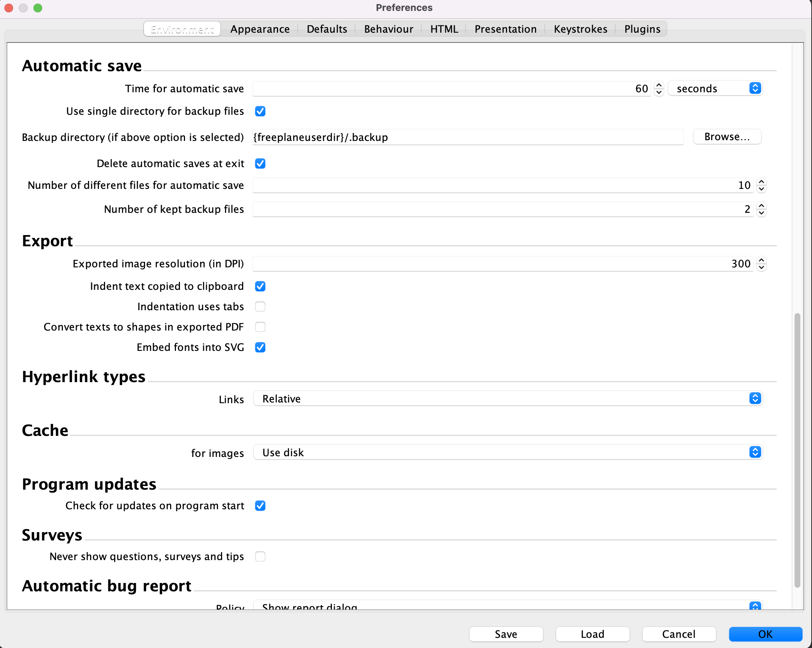Open the Presentation tab
This screenshot has height=648, width=812.
(x=506, y=29)
